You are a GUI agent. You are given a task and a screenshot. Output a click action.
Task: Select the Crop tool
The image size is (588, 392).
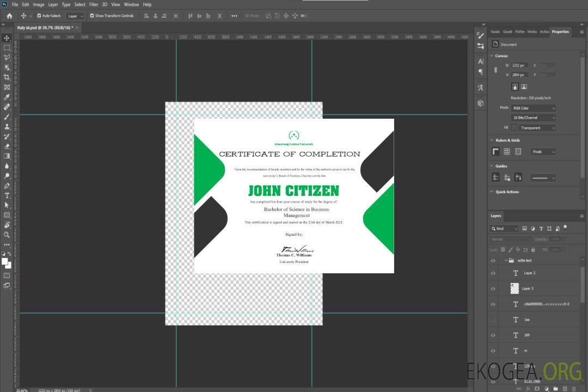(x=7, y=77)
